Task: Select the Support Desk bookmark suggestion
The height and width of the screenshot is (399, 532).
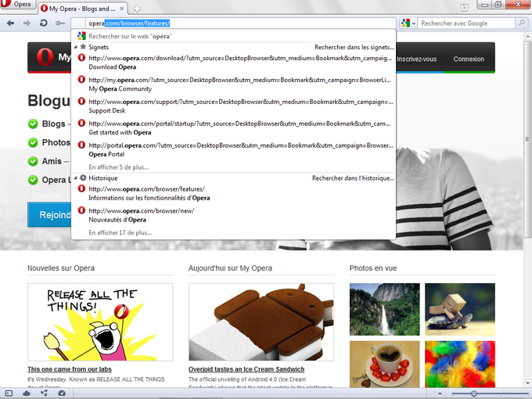Action: 233,106
